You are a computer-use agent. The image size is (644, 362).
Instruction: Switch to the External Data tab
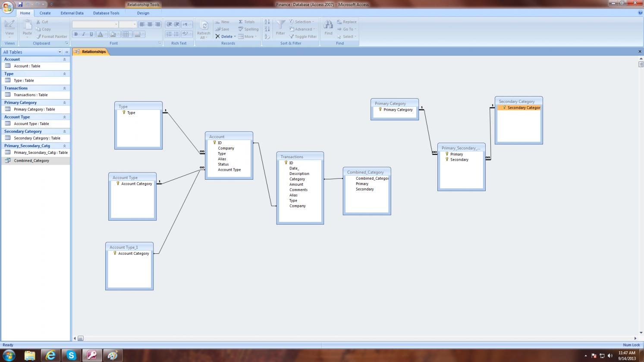[x=72, y=13]
